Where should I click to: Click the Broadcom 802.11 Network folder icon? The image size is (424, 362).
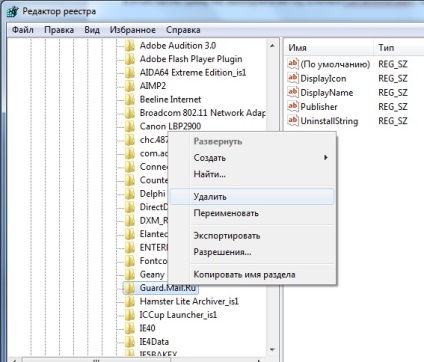point(130,113)
